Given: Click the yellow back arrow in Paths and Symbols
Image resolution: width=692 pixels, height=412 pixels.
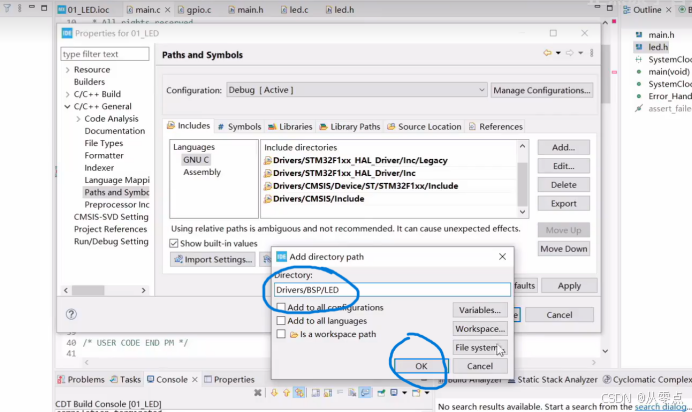Looking at the screenshot, I should 547,53.
